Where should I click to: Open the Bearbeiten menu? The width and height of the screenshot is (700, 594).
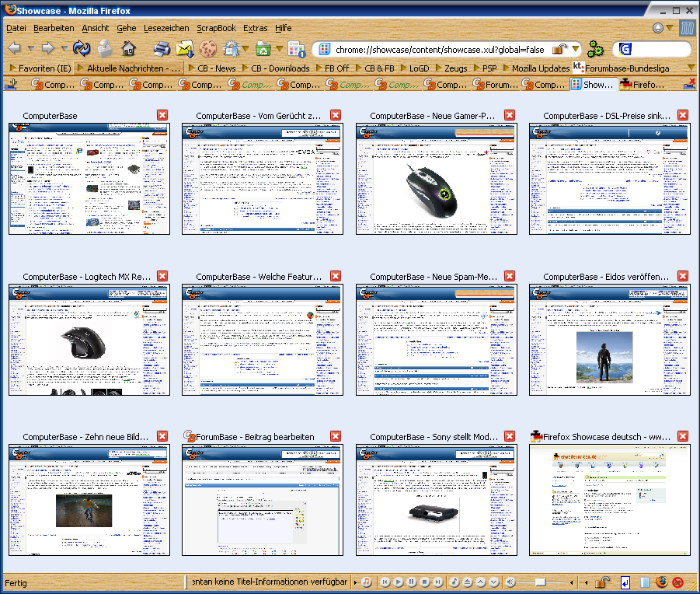(x=54, y=28)
